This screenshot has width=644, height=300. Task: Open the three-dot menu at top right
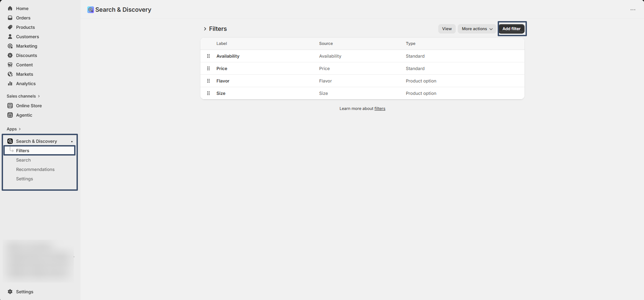[x=633, y=10]
